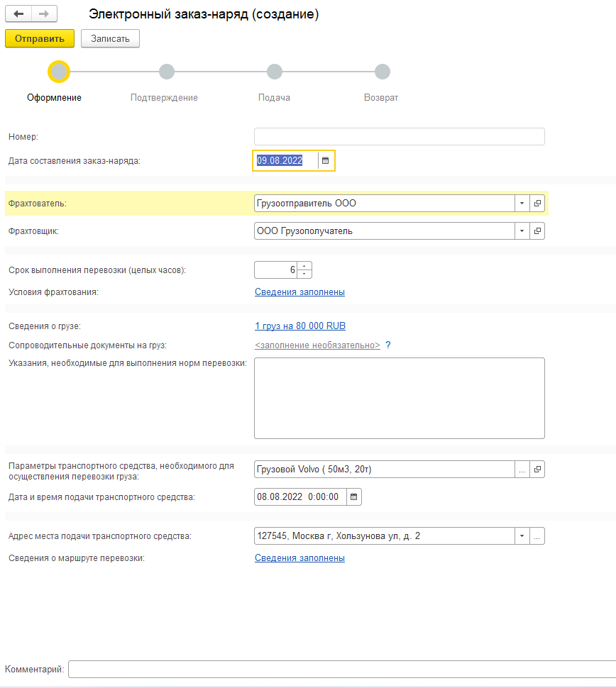Open Сведения заполнены link for chartering conditions
616x688 pixels.
click(300, 292)
